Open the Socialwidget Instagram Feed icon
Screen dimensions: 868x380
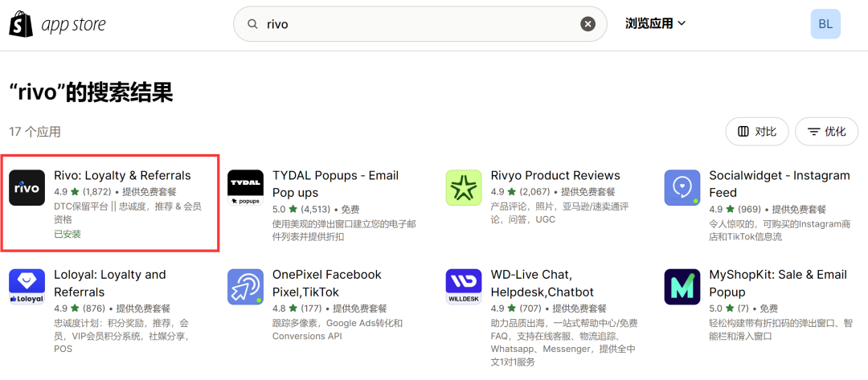pos(682,188)
